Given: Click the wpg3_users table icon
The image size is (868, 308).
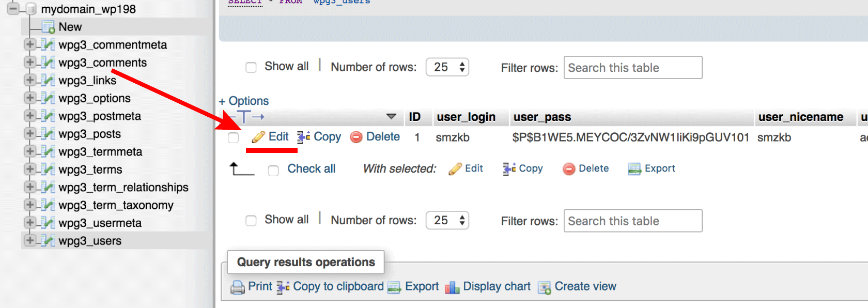Looking at the screenshot, I should 48,241.
